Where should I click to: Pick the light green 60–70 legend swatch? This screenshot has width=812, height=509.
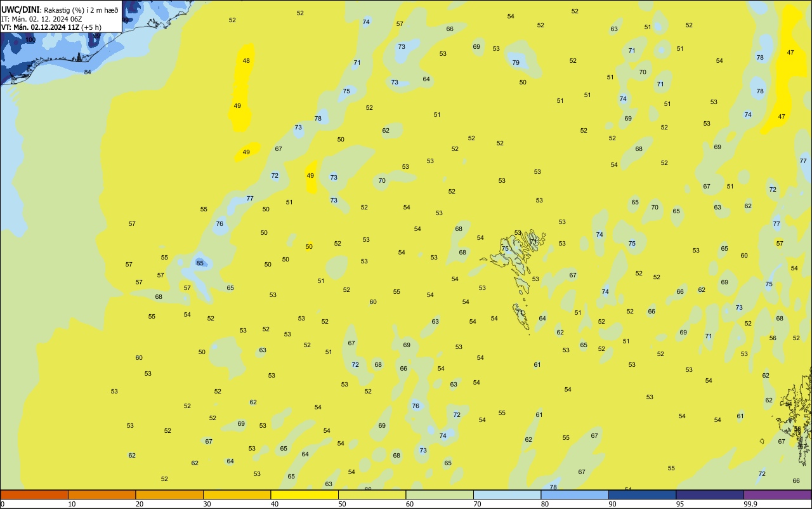tap(440, 494)
